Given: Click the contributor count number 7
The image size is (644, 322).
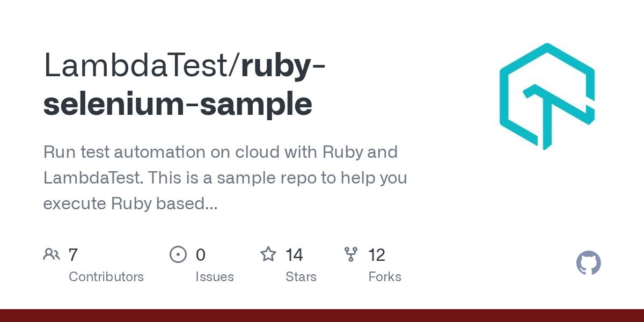Looking at the screenshot, I should pyautogui.click(x=74, y=254).
